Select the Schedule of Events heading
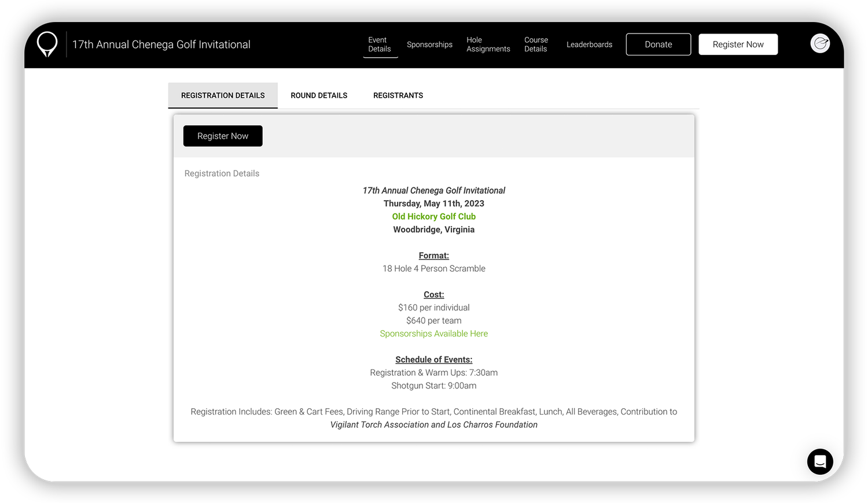 click(433, 359)
